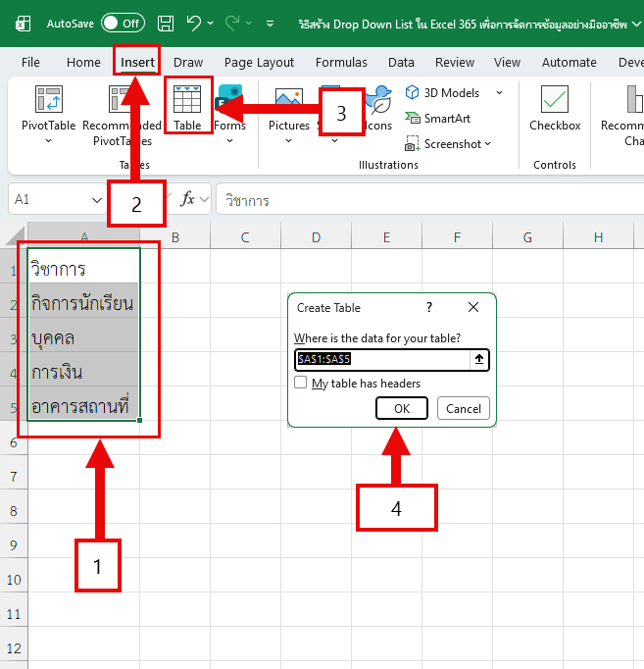Open the View tab
Screen dimensions: 644x669
point(507,63)
